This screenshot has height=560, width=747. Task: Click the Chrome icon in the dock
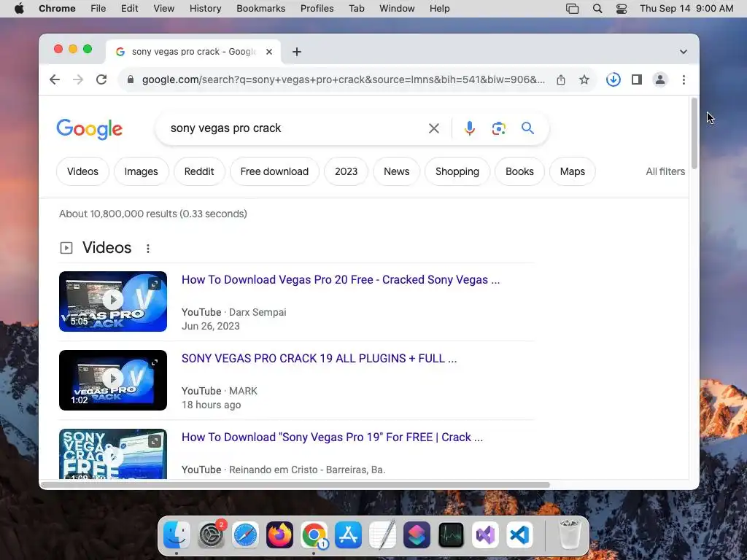point(314,534)
